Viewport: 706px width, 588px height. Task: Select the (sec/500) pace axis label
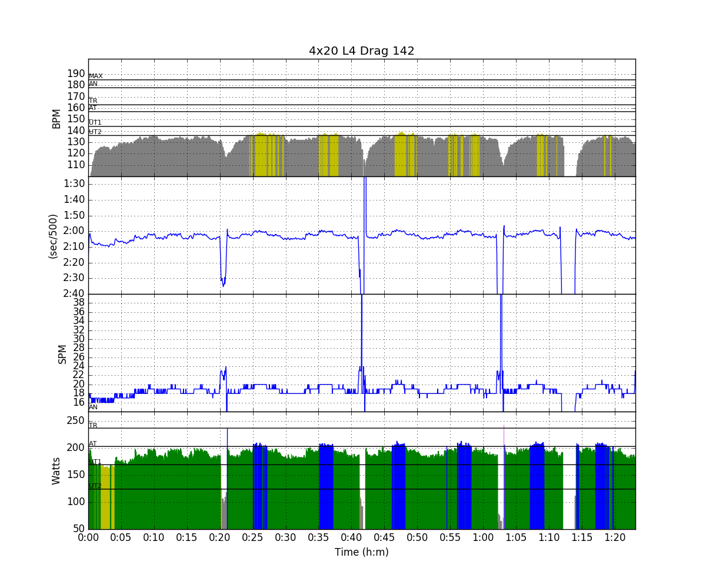point(52,235)
